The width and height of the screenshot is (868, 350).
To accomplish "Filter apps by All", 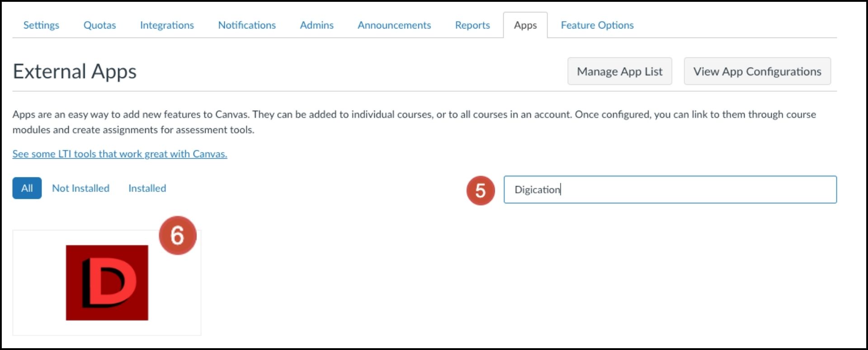I will click(x=27, y=188).
